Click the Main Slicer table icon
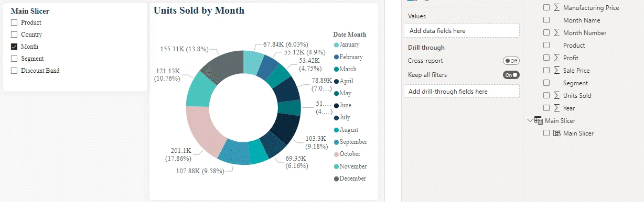Image resolution: width=644 pixels, height=202 pixels. (x=539, y=121)
